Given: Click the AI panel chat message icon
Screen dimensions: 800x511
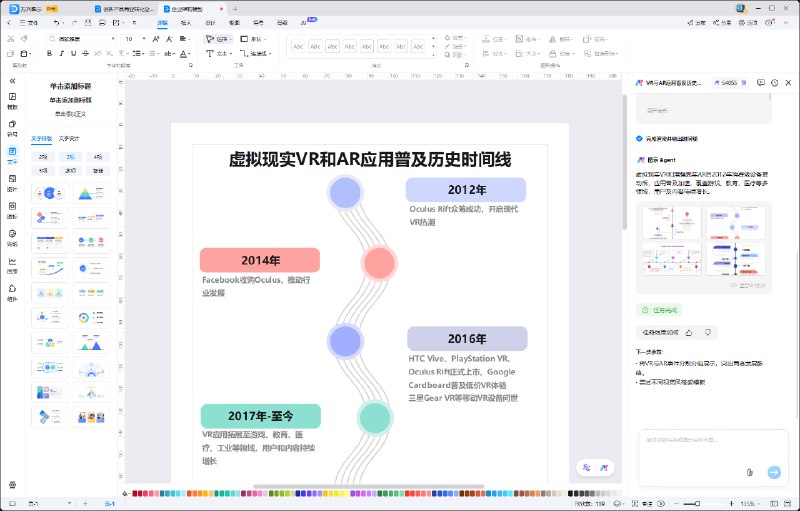Looking at the screenshot, I should (761, 83).
